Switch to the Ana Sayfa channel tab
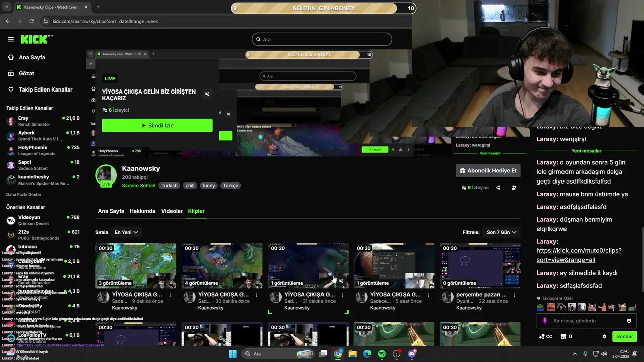 pos(111,211)
